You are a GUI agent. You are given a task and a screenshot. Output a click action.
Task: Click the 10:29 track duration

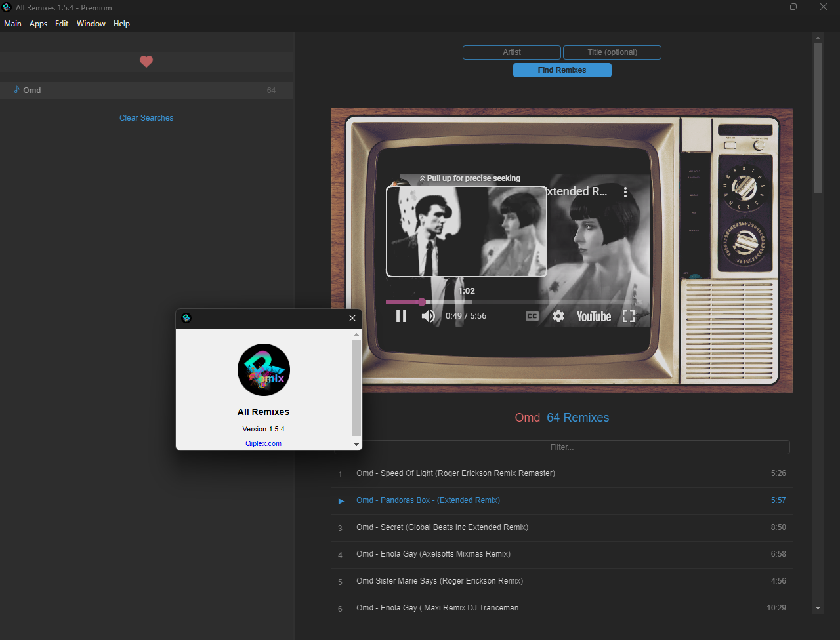coord(776,608)
